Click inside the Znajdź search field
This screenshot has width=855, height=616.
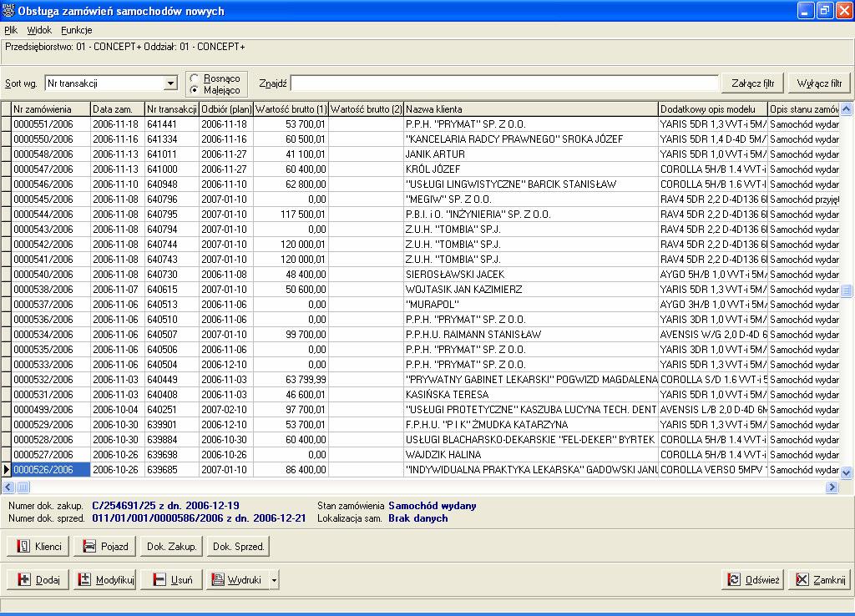click(504, 83)
